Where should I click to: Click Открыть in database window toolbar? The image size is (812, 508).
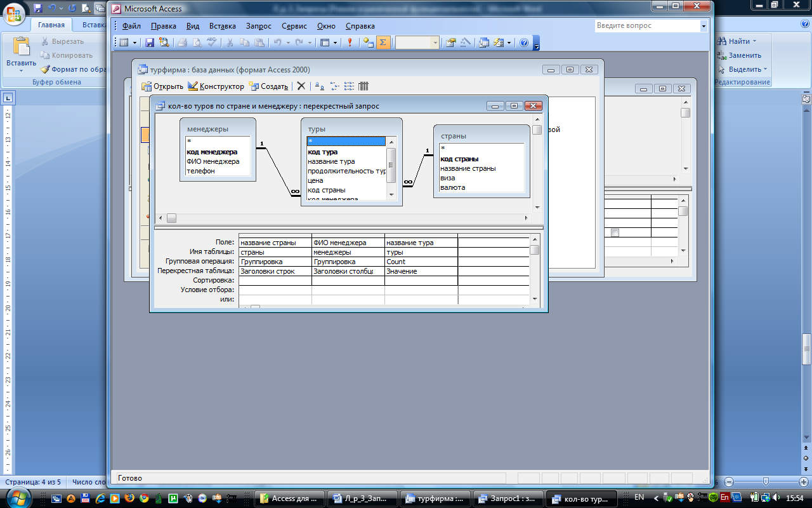162,86
